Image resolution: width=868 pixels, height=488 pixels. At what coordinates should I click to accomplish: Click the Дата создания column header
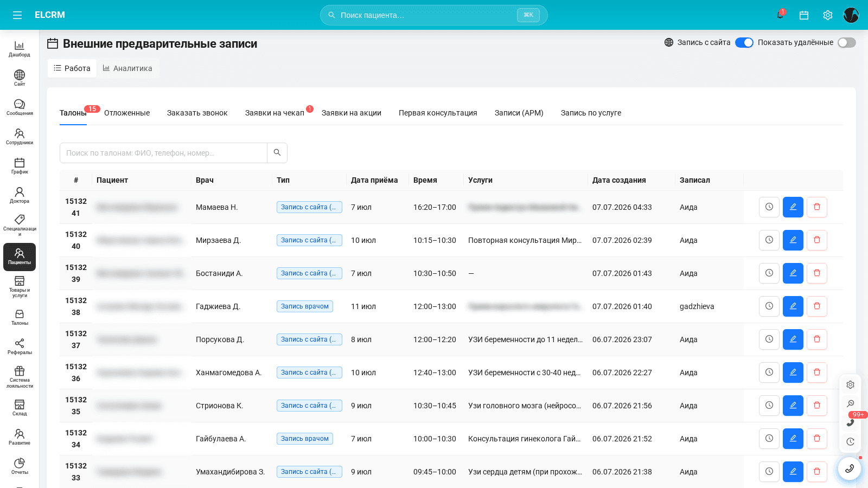619,180
